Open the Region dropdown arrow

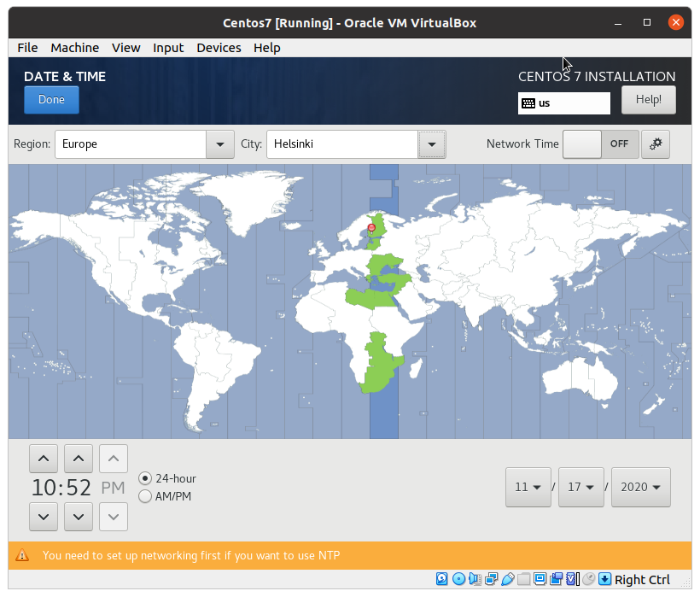coord(220,144)
